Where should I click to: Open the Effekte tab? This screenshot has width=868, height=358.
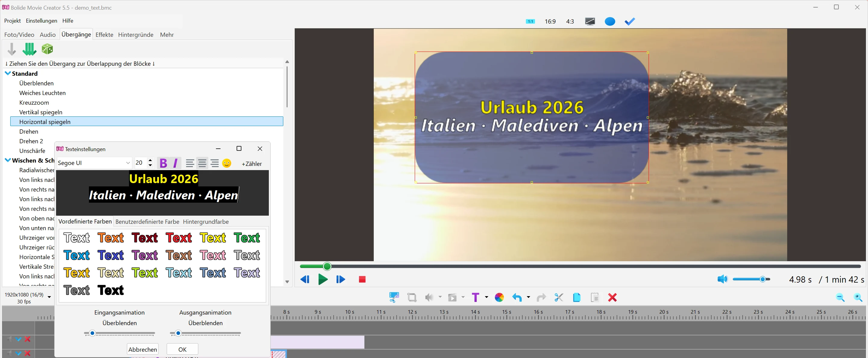coord(105,35)
